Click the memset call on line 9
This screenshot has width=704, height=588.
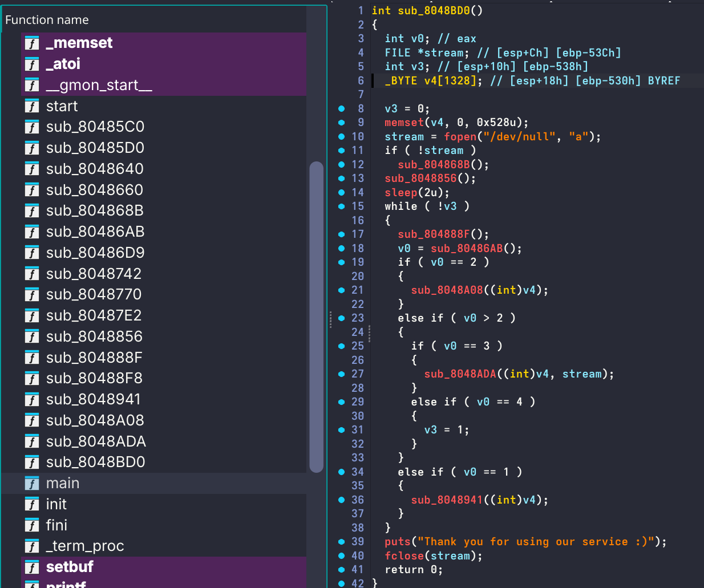tap(404, 123)
